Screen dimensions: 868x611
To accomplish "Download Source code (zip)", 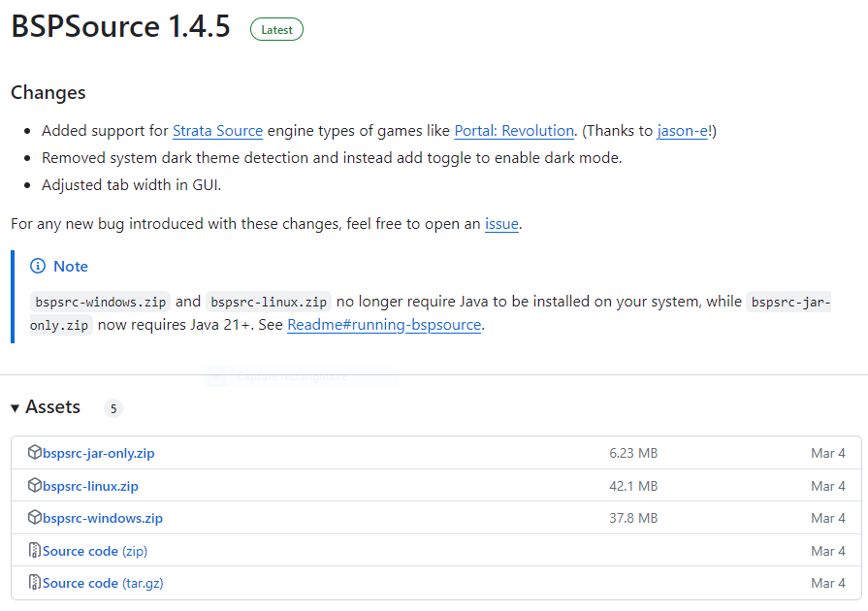I will point(95,551).
